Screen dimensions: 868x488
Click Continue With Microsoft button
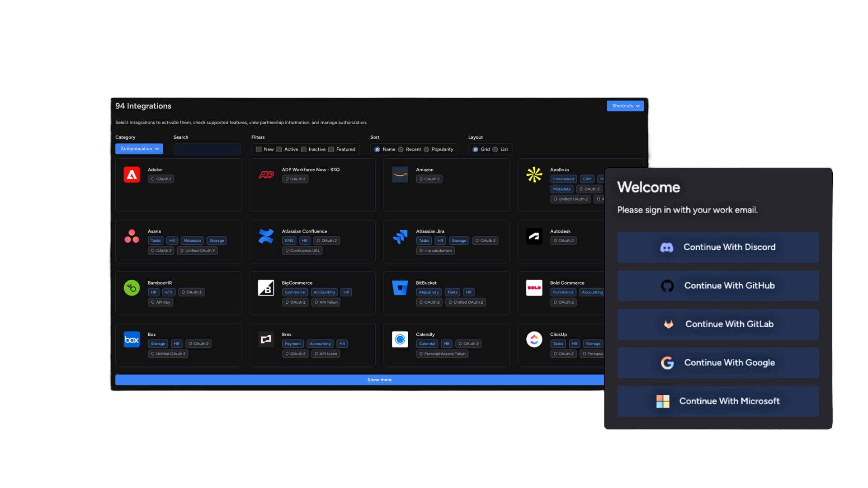718,401
